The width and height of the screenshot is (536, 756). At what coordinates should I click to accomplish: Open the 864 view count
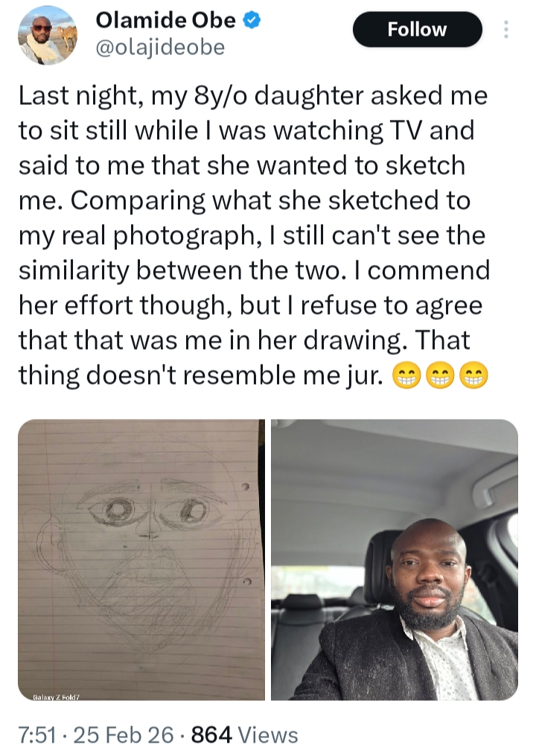(x=211, y=735)
